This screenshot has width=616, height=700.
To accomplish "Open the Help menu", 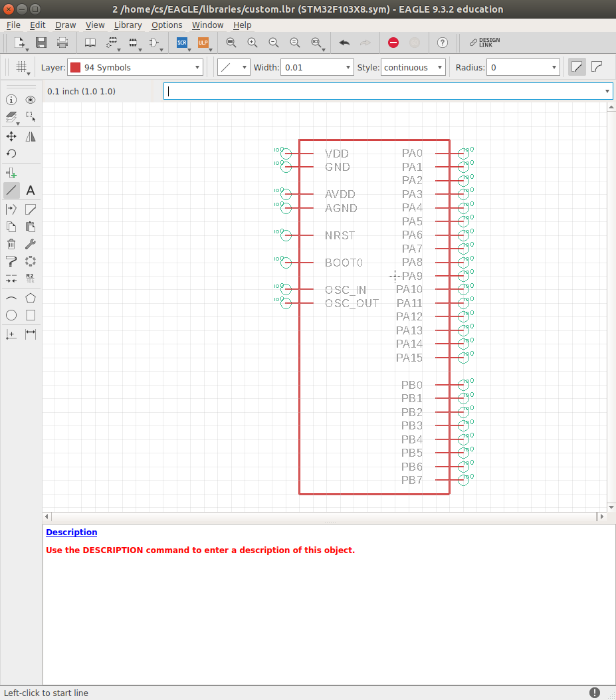I will point(243,25).
